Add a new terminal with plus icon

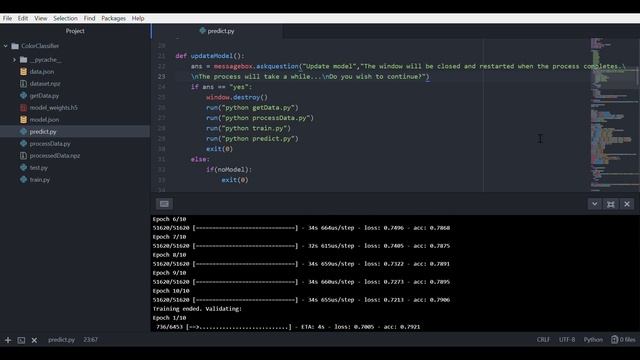click(8, 340)
